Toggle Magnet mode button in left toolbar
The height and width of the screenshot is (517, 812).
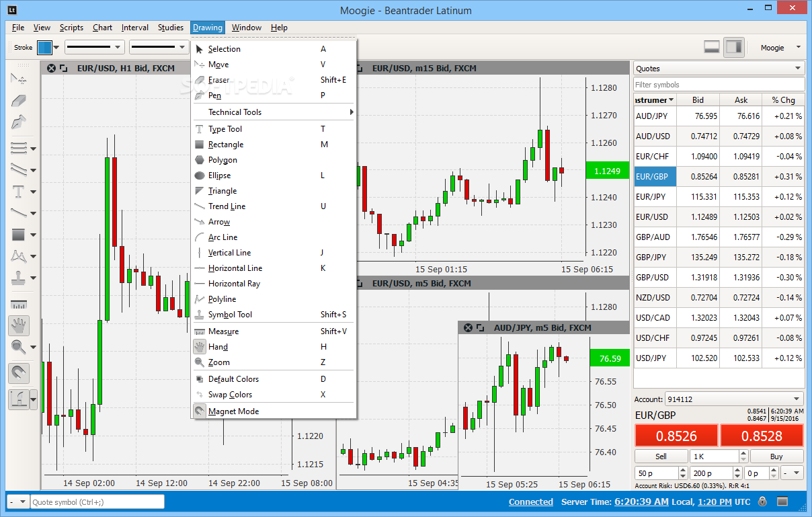click(19, 373)
